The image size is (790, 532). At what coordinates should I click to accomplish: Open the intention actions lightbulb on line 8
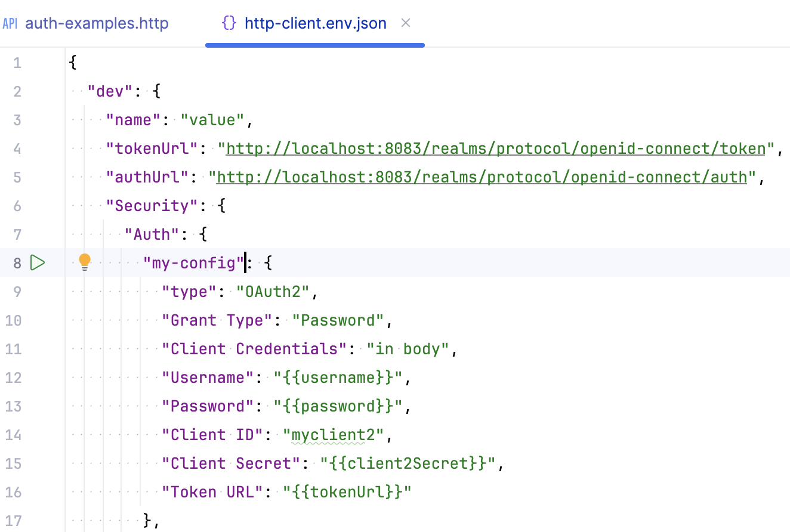[x=84, y=261]
